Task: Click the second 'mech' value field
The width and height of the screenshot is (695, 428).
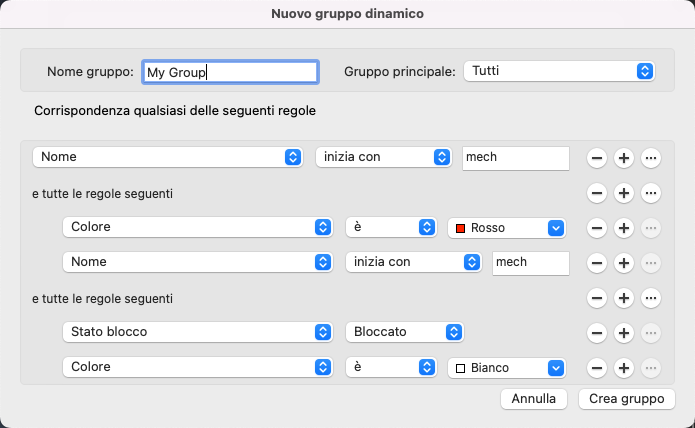Action: (x=530, y=262)
